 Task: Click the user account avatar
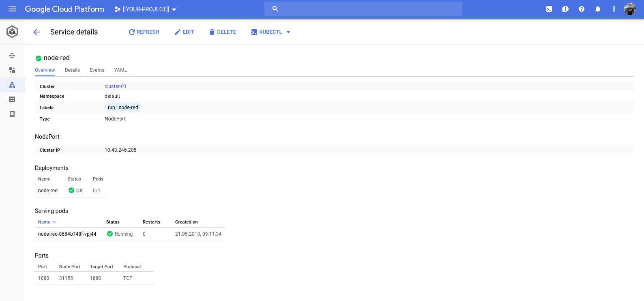click(630, 9)
